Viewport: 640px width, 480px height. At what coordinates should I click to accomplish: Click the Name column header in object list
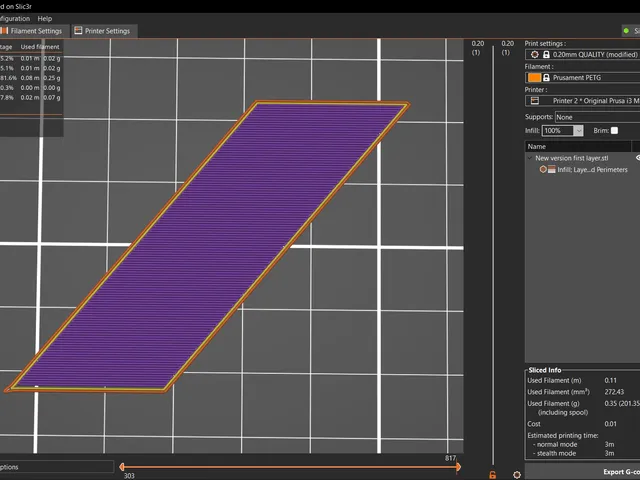pos(578,147)
